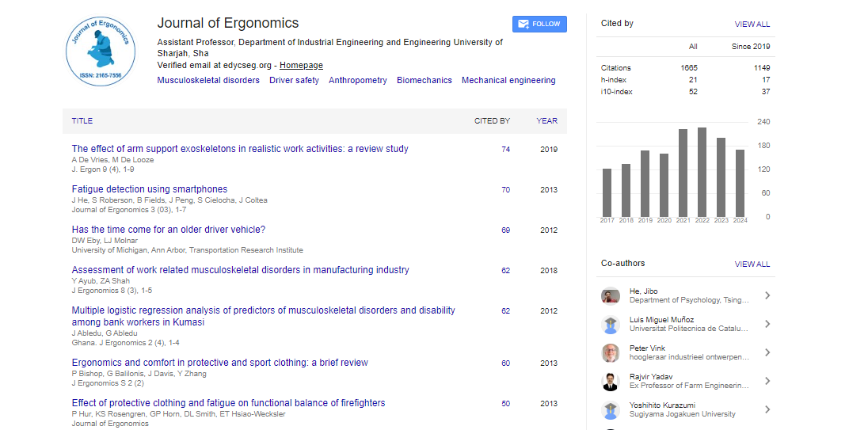The width and height of the screenshot is (868, 430).
Task: Open Peter Vink profile picture
Action: pyautogui.click(x=610, y=352)
